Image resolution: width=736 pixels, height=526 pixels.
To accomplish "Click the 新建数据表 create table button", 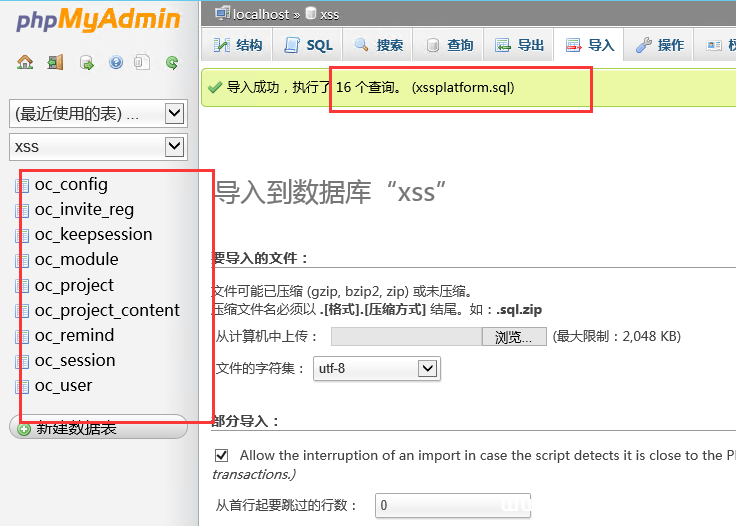I will coord(98,428).
